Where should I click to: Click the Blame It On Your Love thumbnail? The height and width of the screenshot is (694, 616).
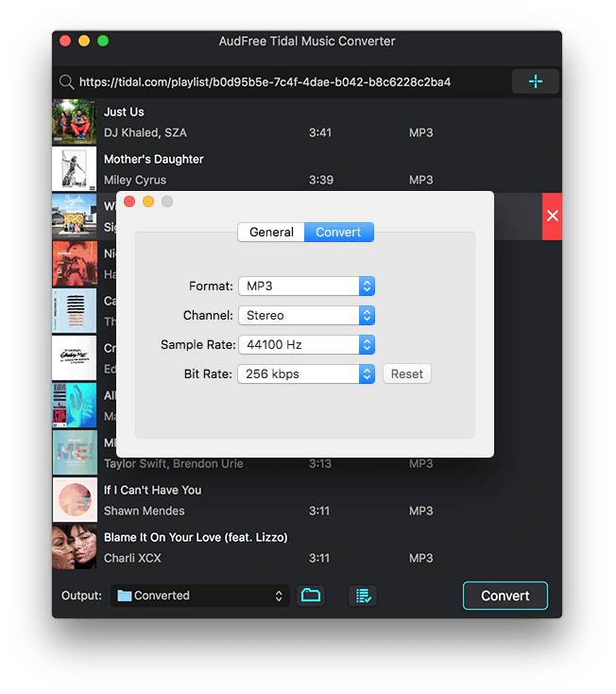point(75,547)
